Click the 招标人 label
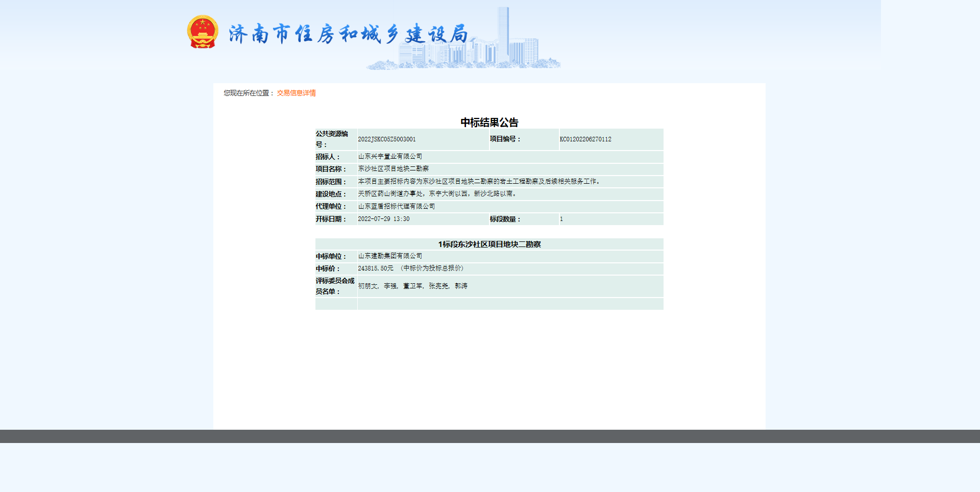 tap(328, 157)
